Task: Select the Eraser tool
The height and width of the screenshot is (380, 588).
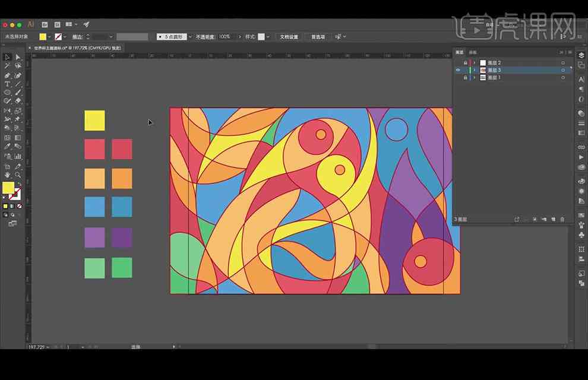Action: tap(18, 101)
